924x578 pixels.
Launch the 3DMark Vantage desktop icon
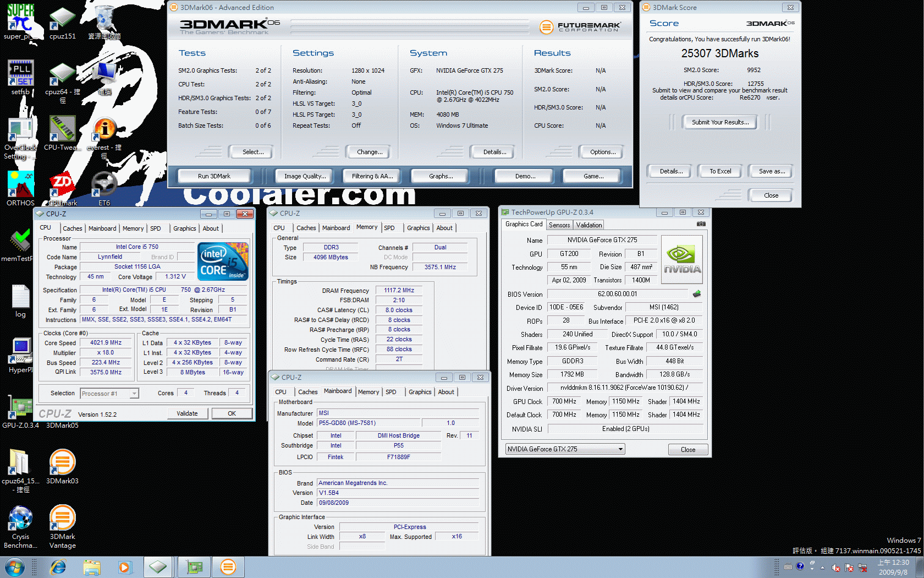62,527
